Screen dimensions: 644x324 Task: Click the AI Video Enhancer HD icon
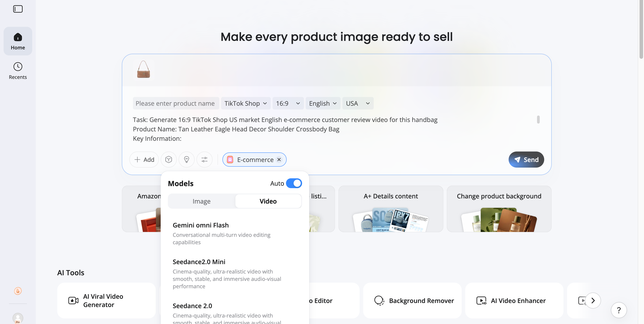coord(481,301)
